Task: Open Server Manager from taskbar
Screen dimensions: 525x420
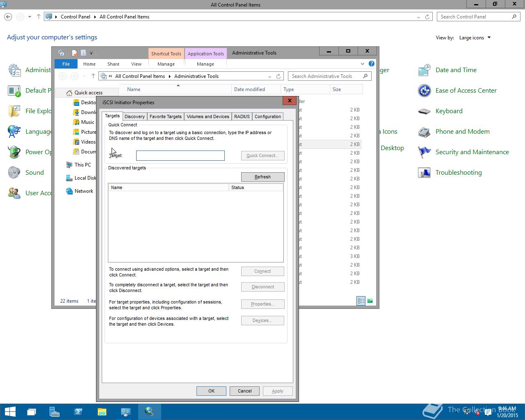Action: coord(55,412)
